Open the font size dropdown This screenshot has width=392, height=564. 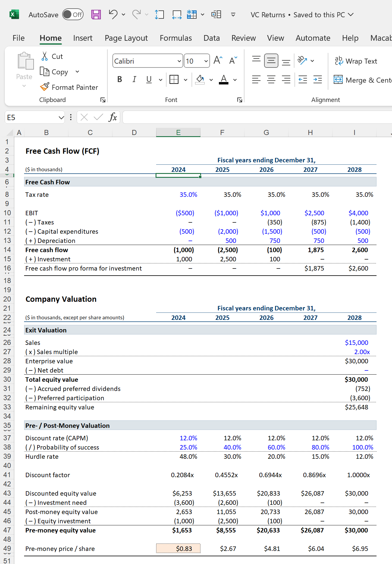(206, 61)
